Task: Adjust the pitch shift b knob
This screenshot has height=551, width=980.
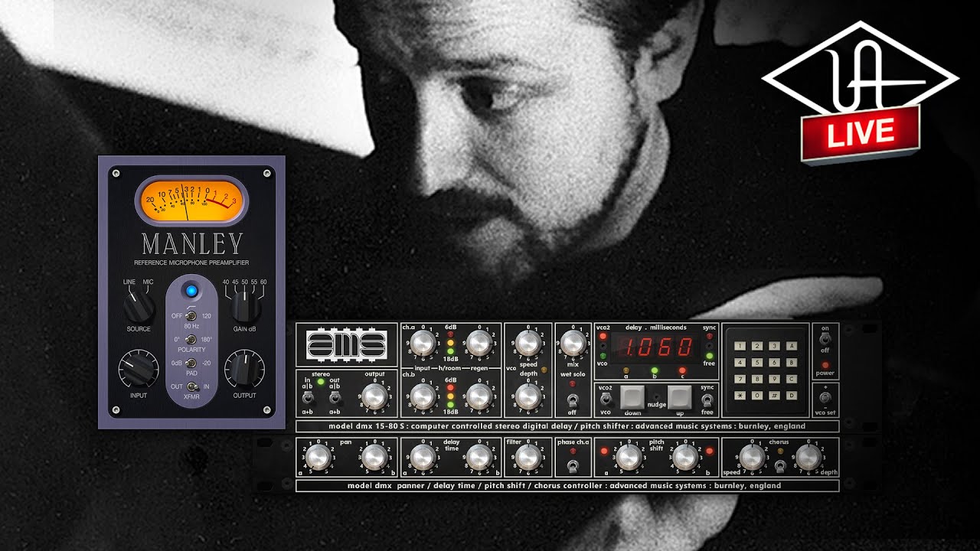Action: click(684, 456)
